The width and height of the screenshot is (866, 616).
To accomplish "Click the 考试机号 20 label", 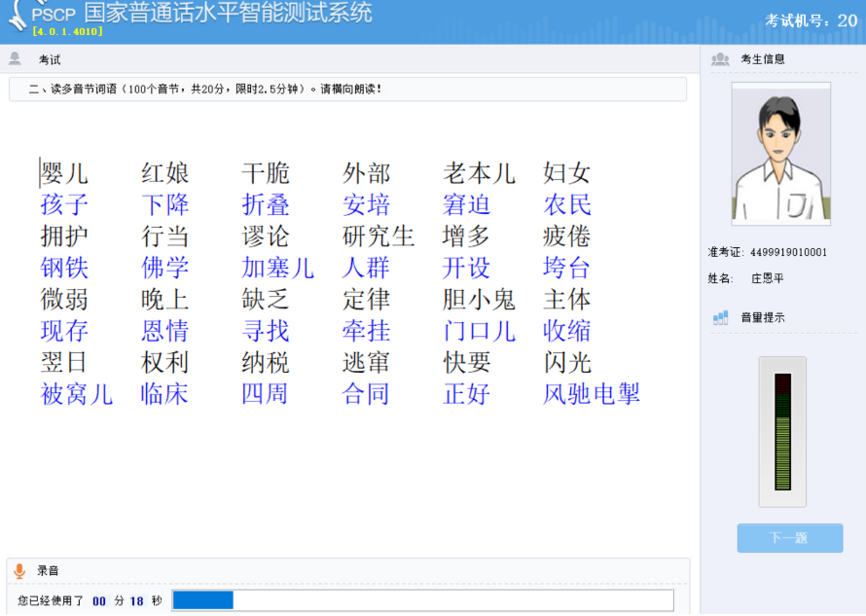I will coord(811,20).
